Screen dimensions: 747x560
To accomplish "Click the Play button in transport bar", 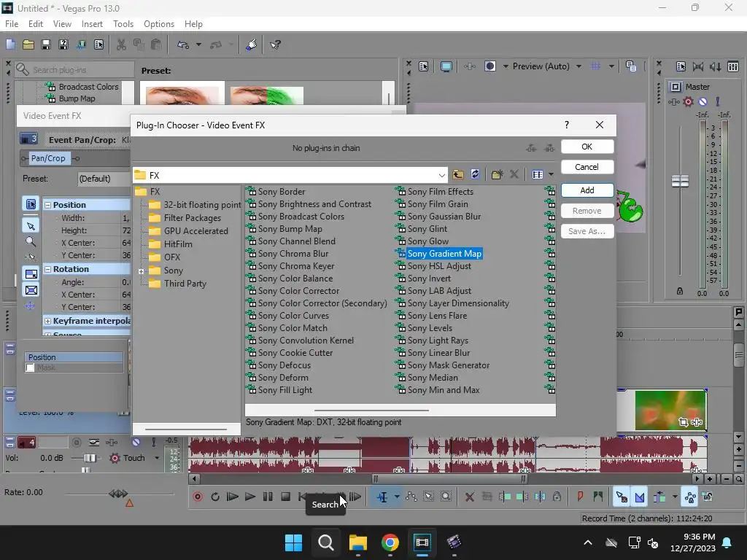I will (x=250, y=497).
